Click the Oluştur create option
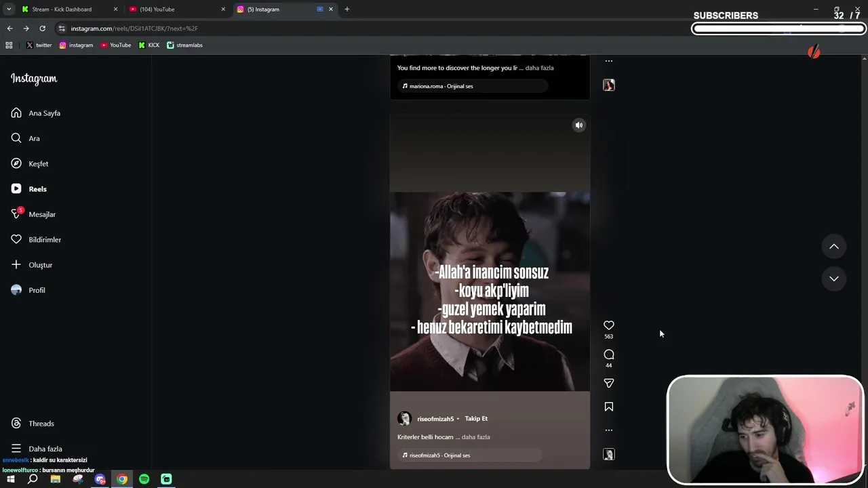This screenshot has height=488, width=868. [32, 265]
